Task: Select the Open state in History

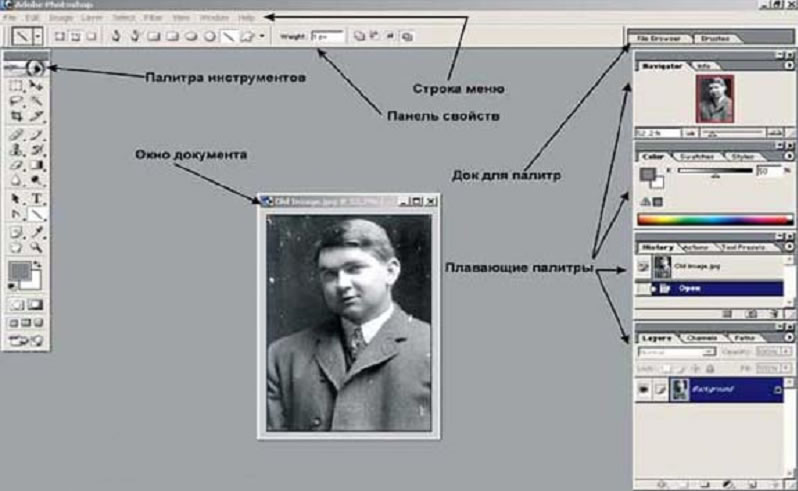Action: tap(717, 288)
